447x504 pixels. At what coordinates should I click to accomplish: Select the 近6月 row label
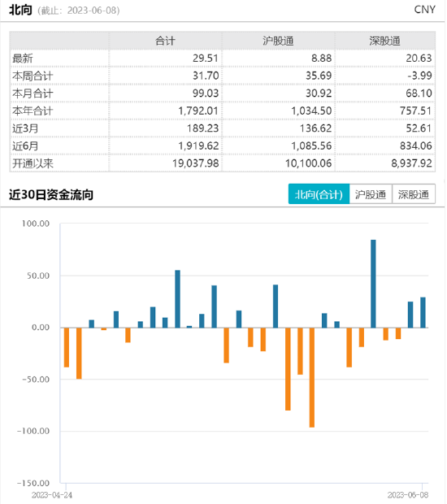tap(25, 146)
